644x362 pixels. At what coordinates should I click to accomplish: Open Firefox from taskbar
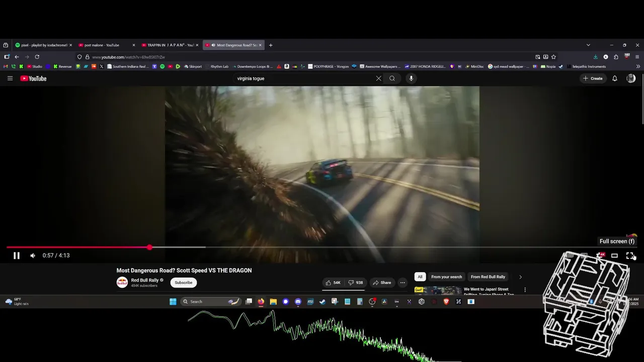pyautogui.click(x=261, y=302)
